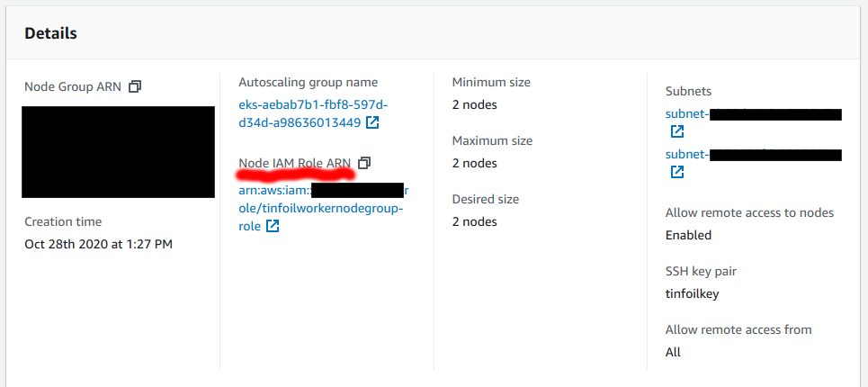The height and width of the screenshot is (387, 868).
Task: Copy the Node Group ARN
Action: (135, 86)
